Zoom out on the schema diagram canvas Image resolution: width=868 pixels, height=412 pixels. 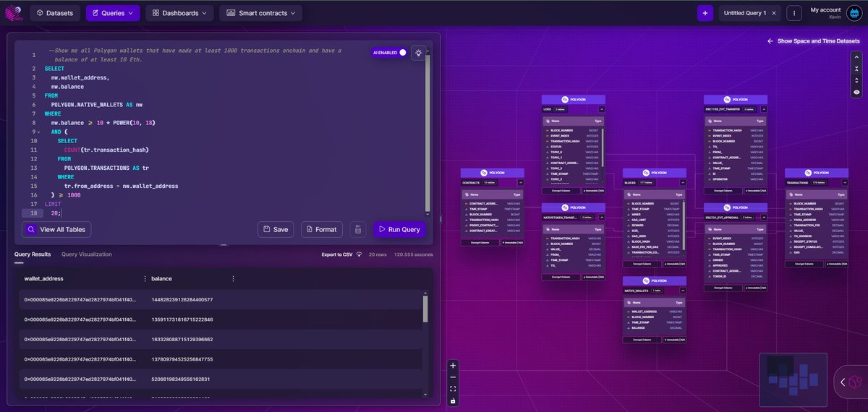[x=453, y=377]
